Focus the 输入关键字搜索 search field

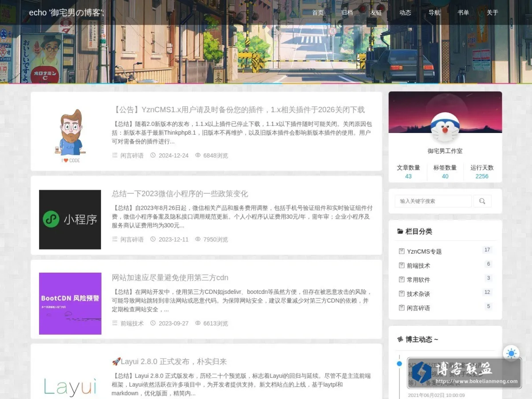click(433, 201)
